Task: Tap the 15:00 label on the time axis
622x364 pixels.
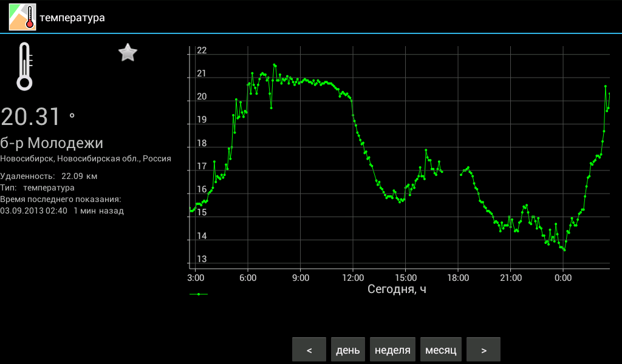Action: coord(406,278)
